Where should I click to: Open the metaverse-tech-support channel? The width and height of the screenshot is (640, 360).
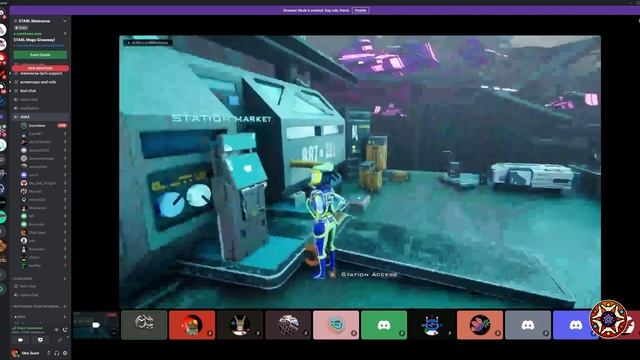pyautogui.click(x=41, y=73)
